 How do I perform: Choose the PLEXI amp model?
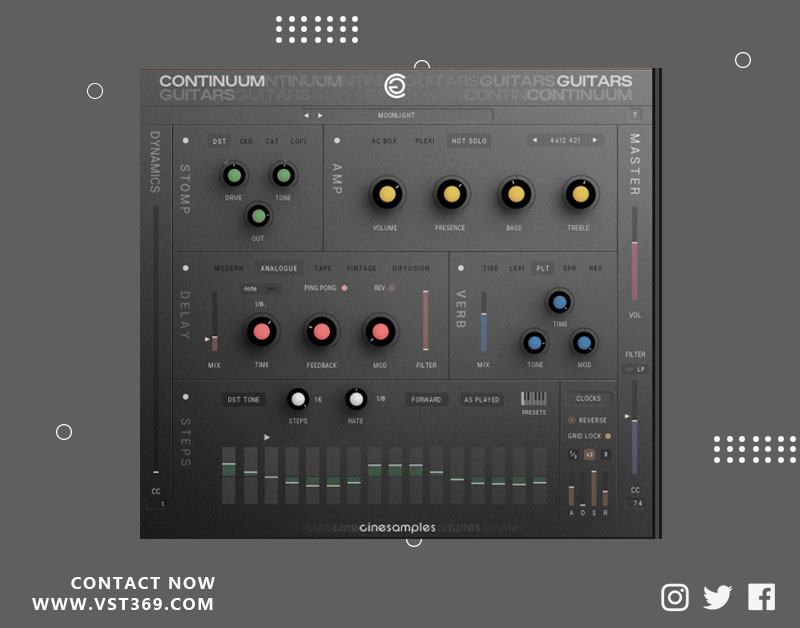(x=424, y=141)
